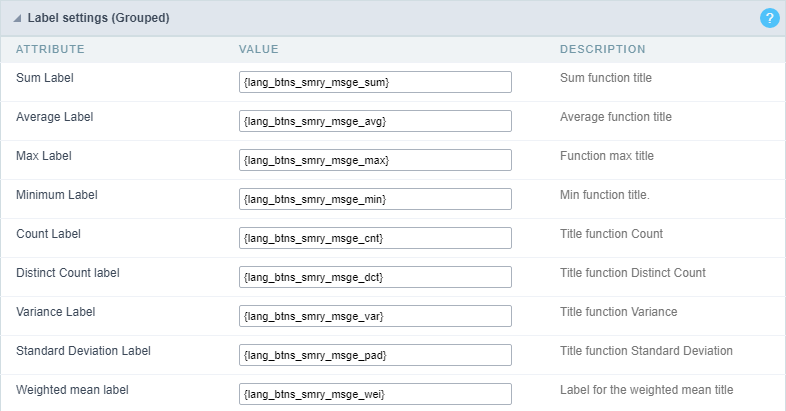The width and height of the screenshot is (786, 411).
Task: Click the 'Label settings (Grouped)' title text
Action: click(x=98, y=18)
